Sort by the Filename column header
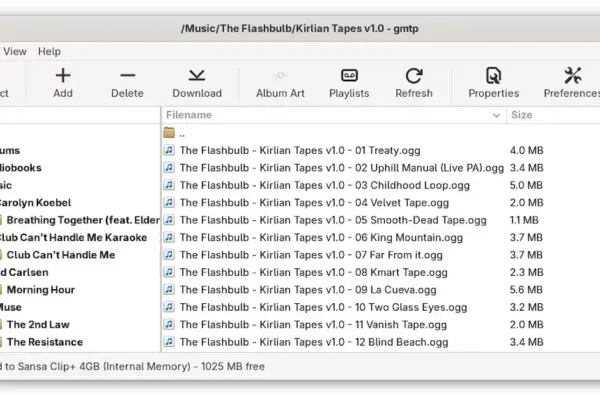 [x=334, y=115]
